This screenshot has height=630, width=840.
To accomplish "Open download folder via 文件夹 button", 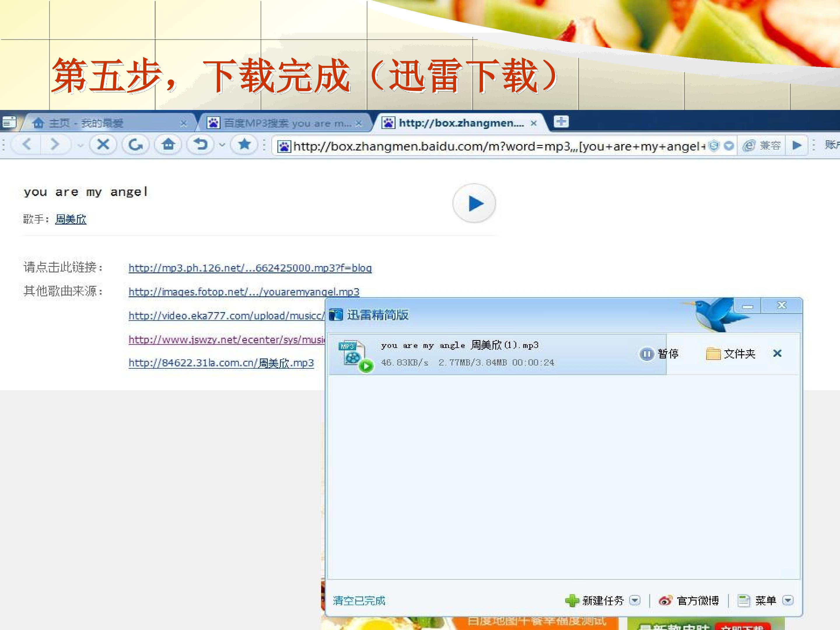I will coord(730,354).
